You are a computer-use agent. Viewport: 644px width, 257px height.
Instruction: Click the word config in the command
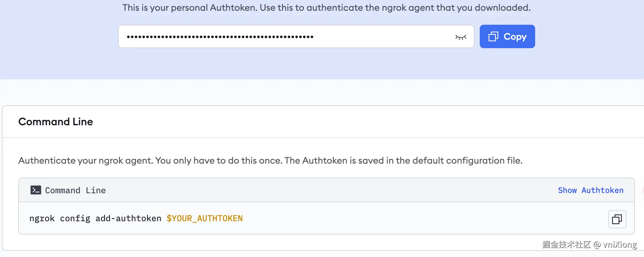pos(75,218)
